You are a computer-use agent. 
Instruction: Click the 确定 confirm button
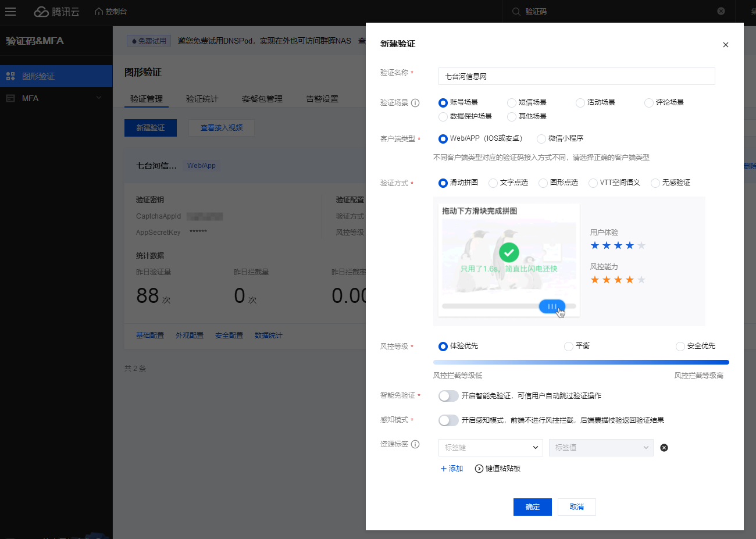pos(532,507)
